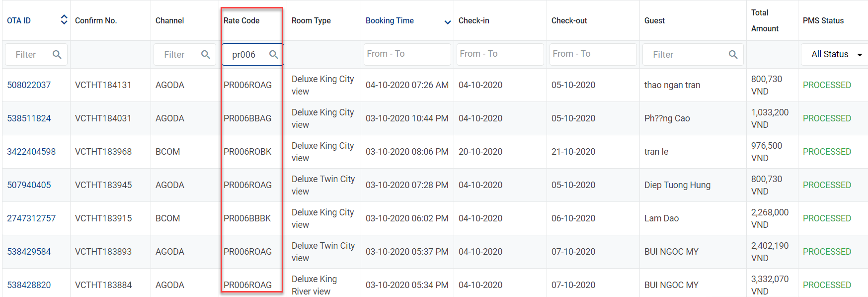Click the Guest filter search icon
This screenshot has height=297, width=868.
point(733,55)
